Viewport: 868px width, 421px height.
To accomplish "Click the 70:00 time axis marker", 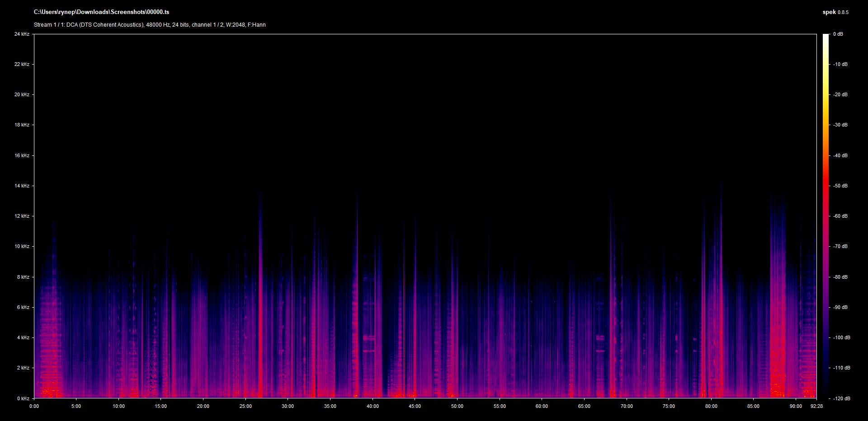I will (626, 406).
